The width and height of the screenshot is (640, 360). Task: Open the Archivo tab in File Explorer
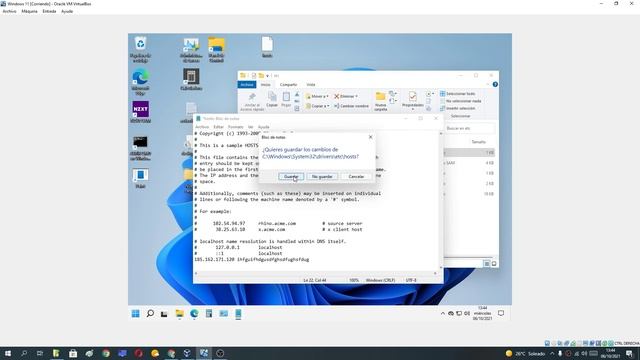[x=247, y=84]
